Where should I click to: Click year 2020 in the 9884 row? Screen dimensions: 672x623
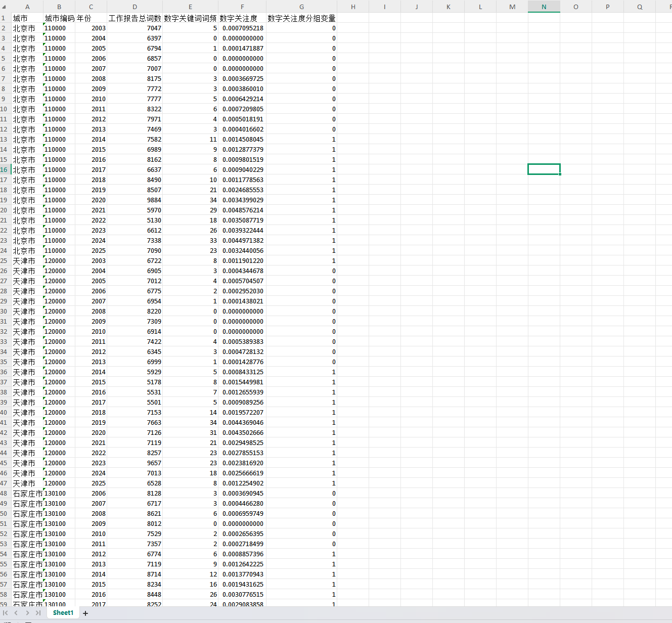coord(91,200)
